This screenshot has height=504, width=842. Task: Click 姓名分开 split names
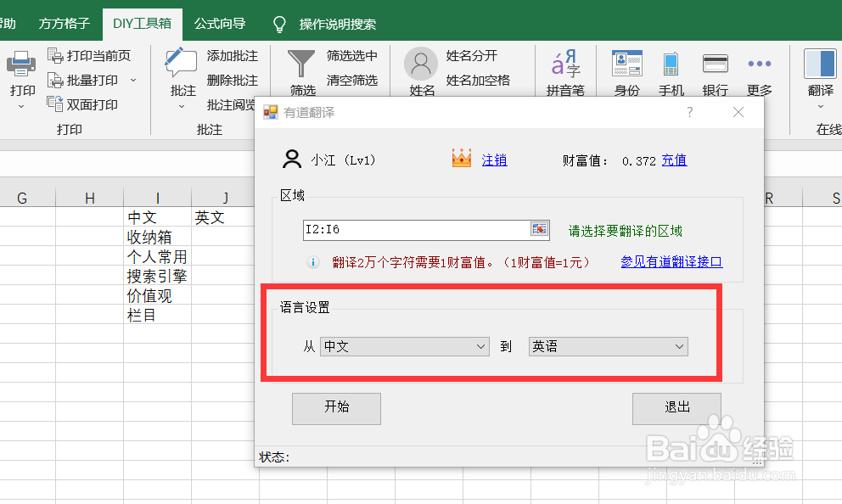(471, 56)
